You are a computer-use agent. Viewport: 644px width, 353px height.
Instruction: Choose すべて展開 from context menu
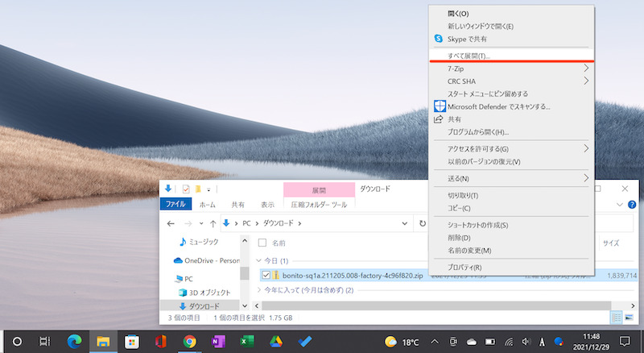coord(469,56)
